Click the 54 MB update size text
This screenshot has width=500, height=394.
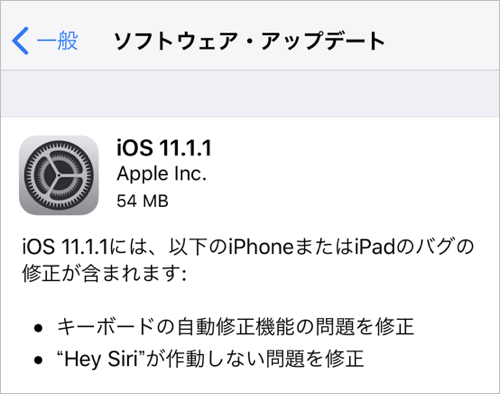click(x=142, y=201)
